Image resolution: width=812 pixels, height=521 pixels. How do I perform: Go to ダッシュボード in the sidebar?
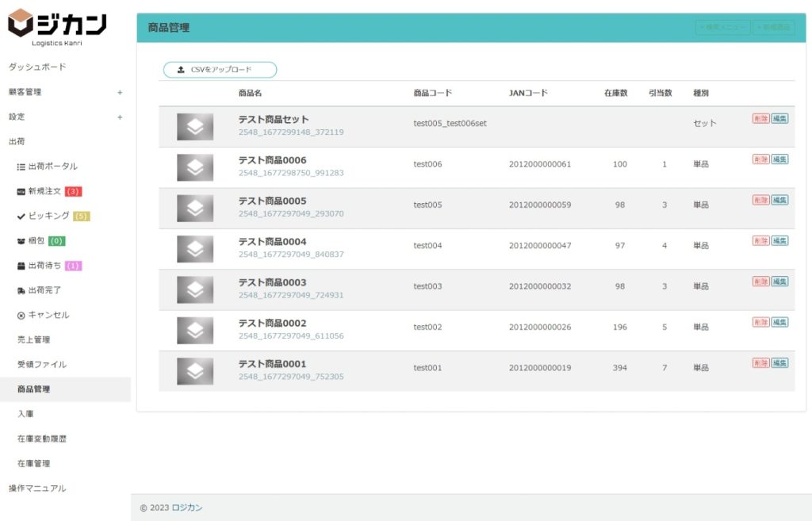(x=37, y=67)
